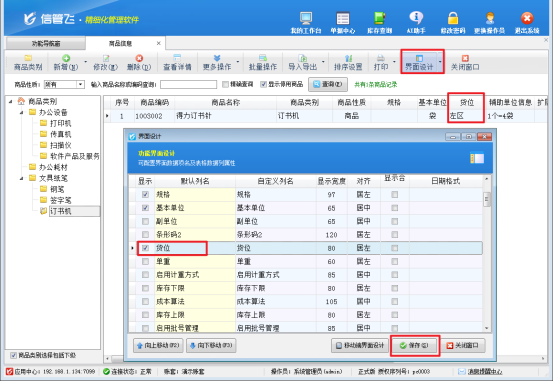Collapse the 办公设备 tree node
Viewport: 553px width, 381px height.
click(x=22, y=113)
